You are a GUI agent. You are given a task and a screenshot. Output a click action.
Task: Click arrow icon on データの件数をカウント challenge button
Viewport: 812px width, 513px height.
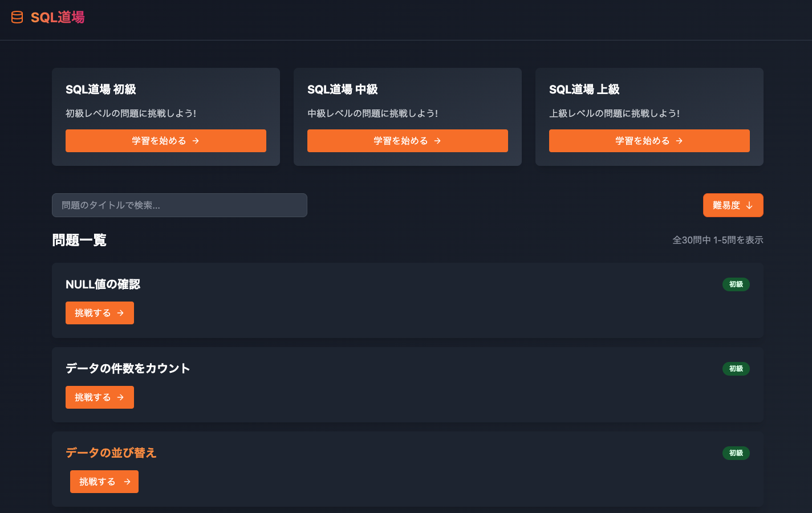[120, 397]
